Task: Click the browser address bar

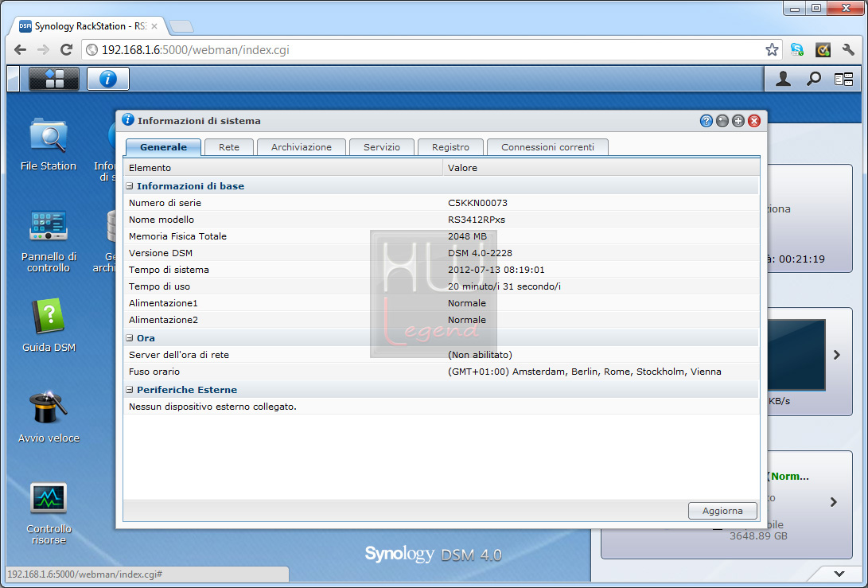Action: point(432,50)
